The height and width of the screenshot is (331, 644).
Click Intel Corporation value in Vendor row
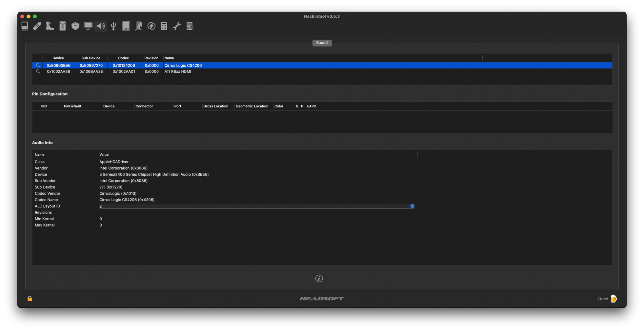[123, 168]
